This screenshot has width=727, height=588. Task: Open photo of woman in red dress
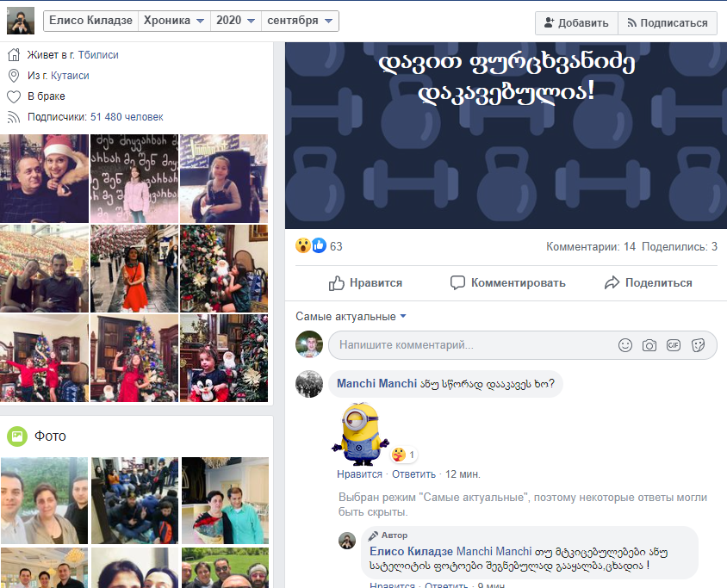coord(134,269)
